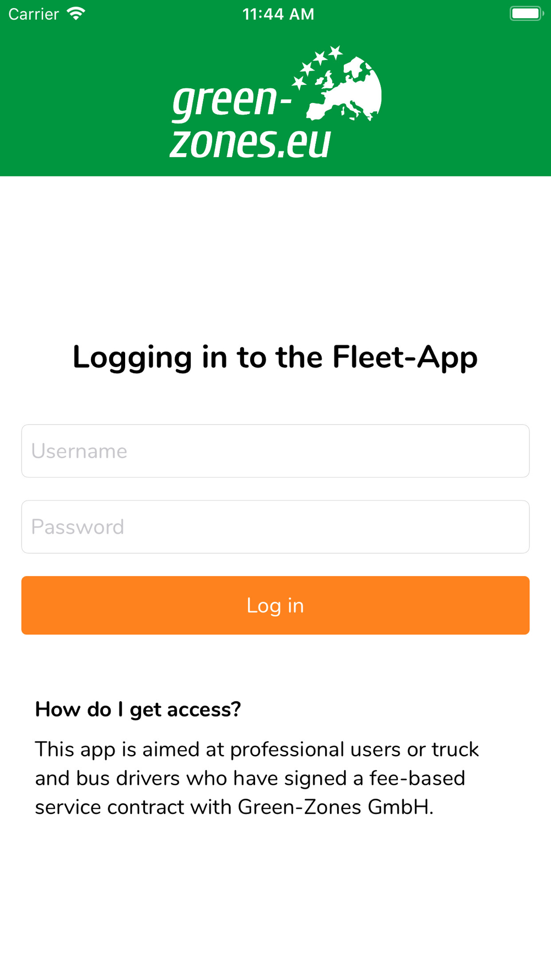Image resolution: width=551 pixels, height=980 pixels.
Task: Click the battery indicator icon
Action: tap(527, 14)
